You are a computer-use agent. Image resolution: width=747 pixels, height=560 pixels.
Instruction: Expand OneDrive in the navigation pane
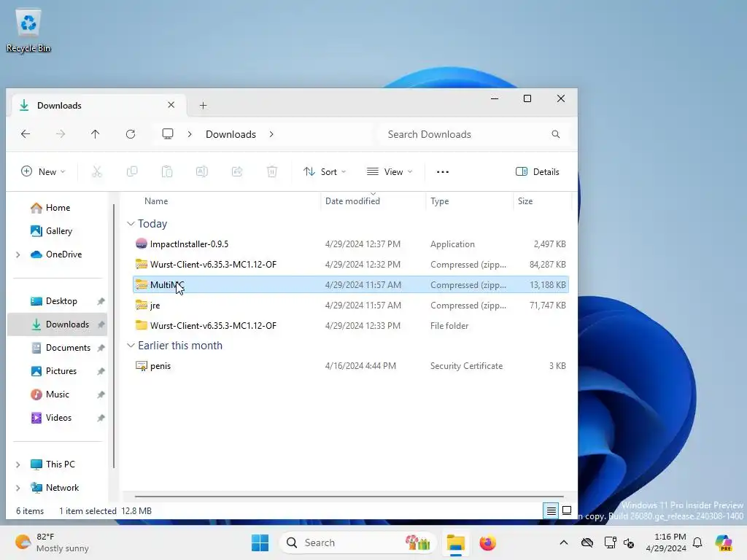pos(18,254)
